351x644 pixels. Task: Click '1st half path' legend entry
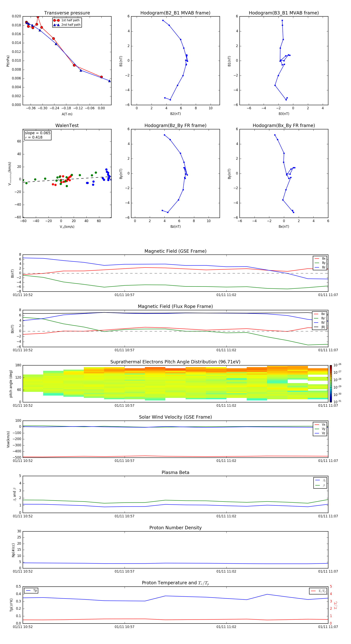pyautogui.click(x=66, y=20)
